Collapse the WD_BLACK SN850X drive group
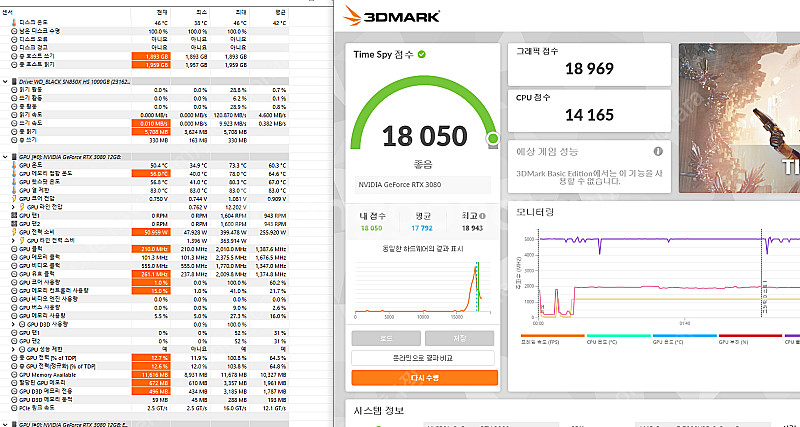 [7, 81]
